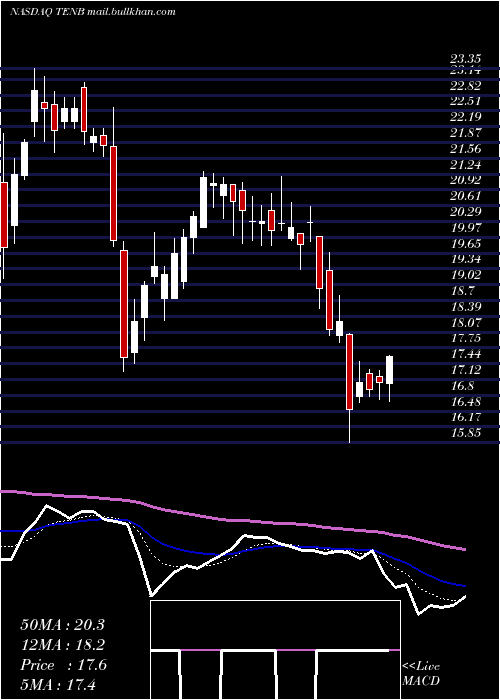
Task: Click the 17.44 price axis label
Action: click(x=465, y=354)
